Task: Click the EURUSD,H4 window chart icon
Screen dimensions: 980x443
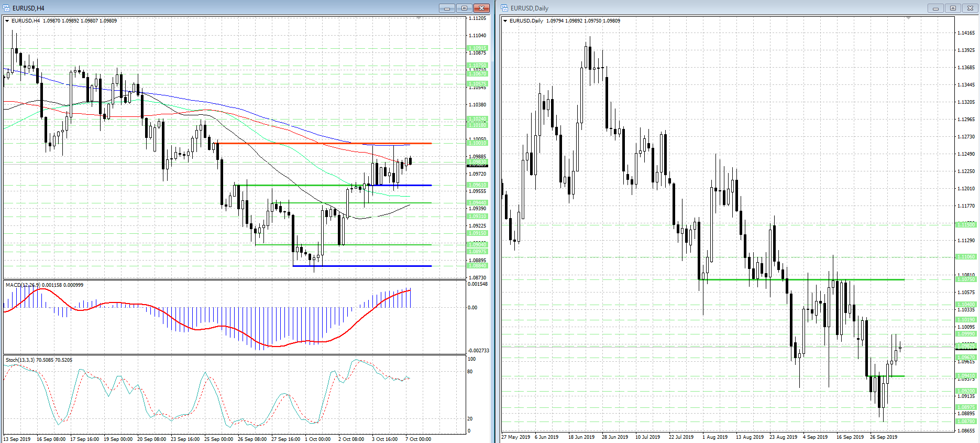Action: click(x=7, y=8)
